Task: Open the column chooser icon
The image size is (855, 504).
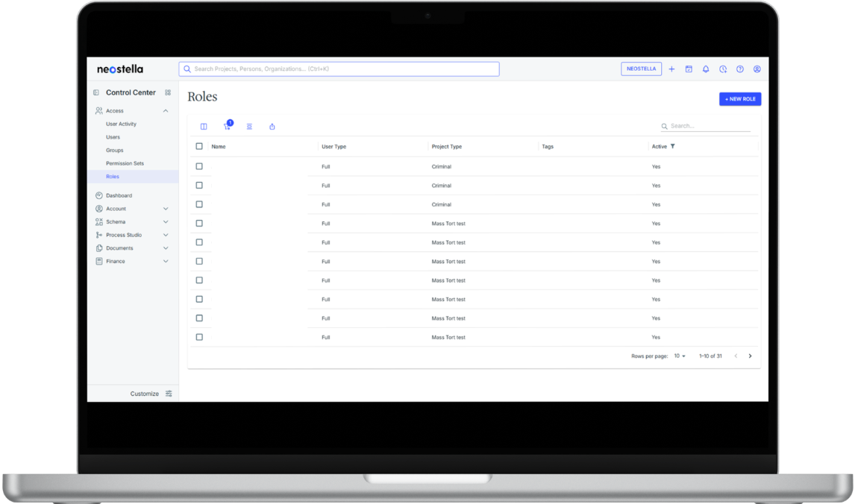Action: click(x=204, y=127)
